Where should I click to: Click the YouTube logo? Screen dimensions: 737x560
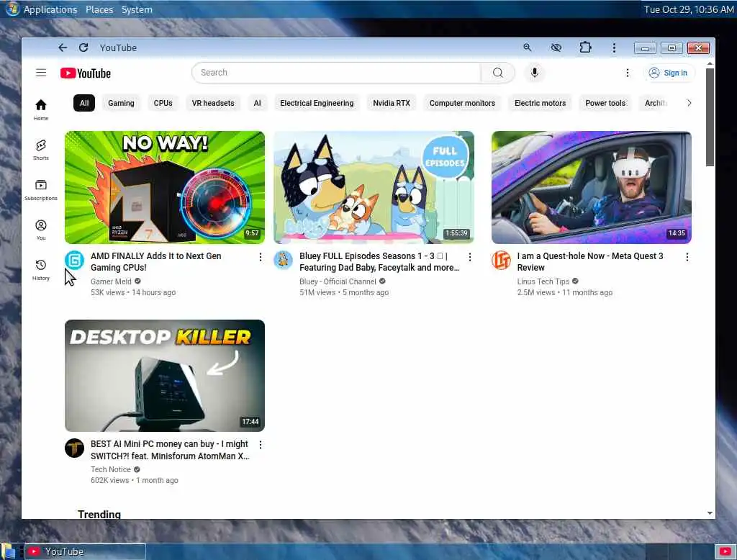(86, 73)
